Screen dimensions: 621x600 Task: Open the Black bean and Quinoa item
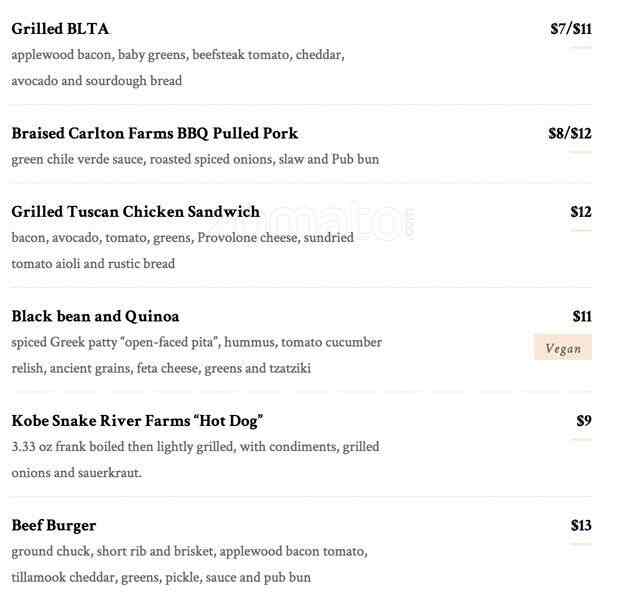pos(95,317)
